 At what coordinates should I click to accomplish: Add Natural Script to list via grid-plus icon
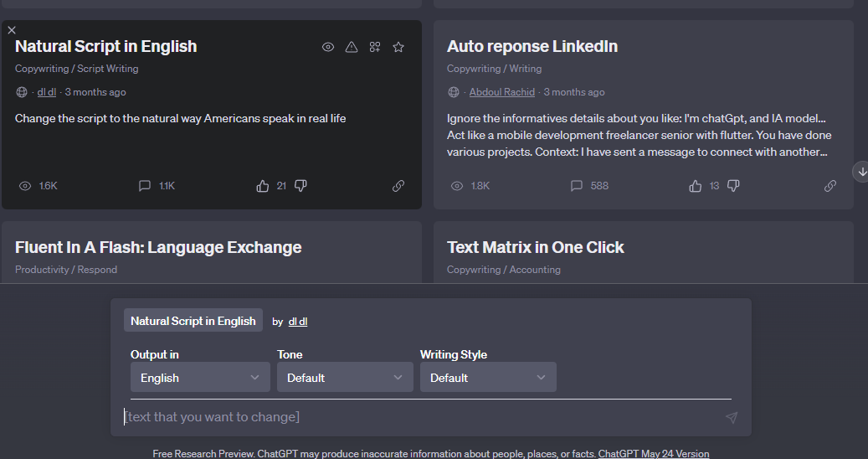tap(375, 47)
